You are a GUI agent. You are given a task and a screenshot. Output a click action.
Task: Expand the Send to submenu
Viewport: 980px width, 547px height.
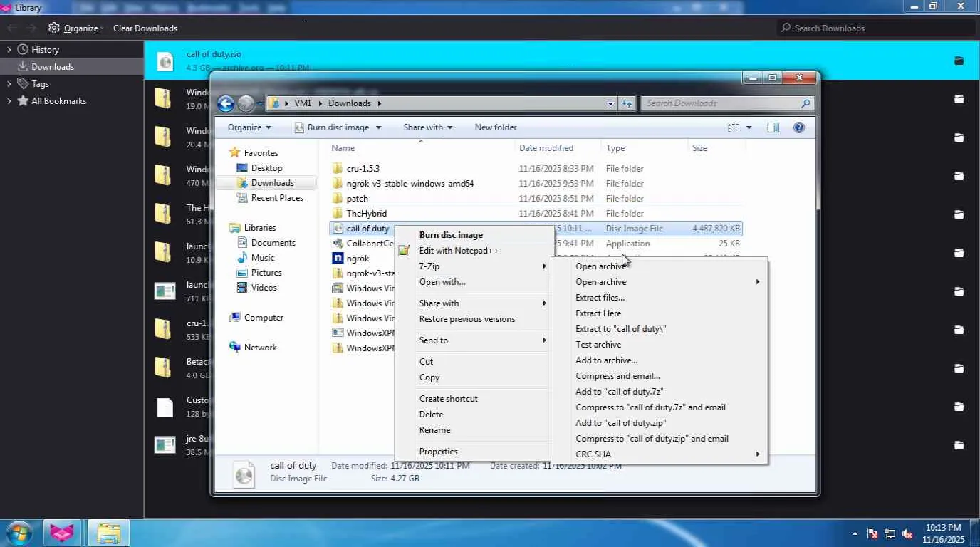click(x=474, y=340)
